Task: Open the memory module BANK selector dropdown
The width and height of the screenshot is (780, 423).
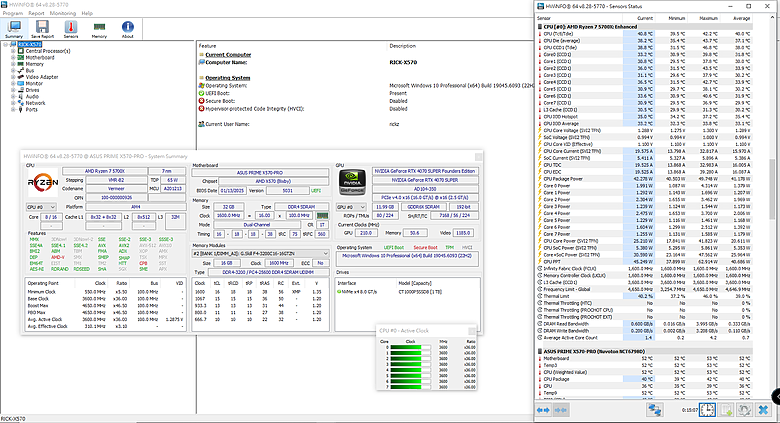Action: pyautogui.click(x=261, y=253)
